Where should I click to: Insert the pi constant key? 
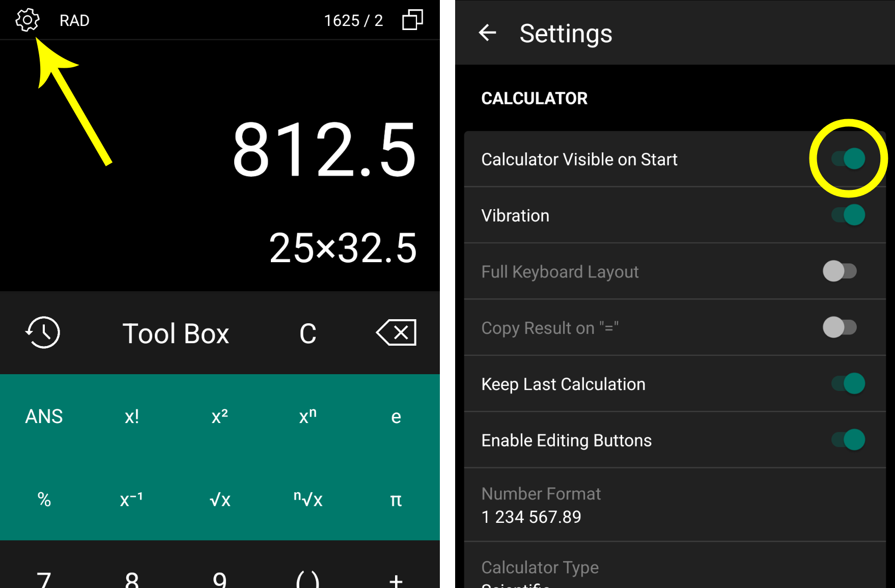(x=396, y=499)
